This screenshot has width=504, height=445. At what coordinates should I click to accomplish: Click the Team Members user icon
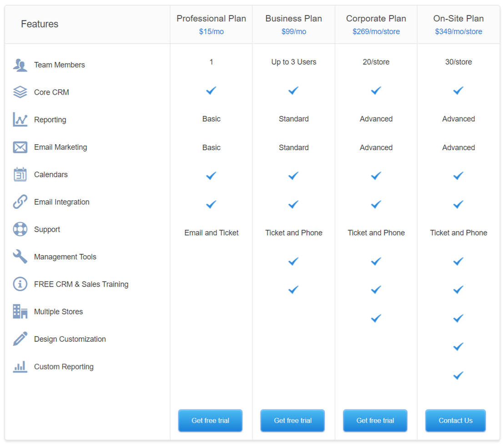pos(20,64)
